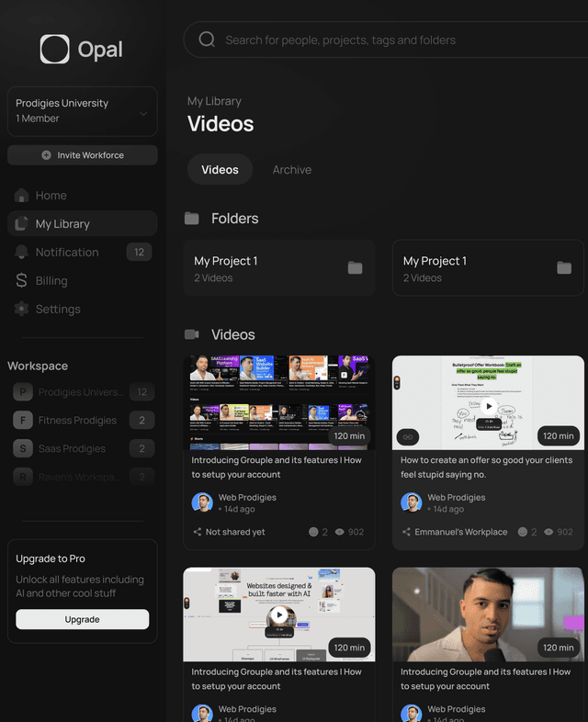Screen dimensions: 588x722
Task: Click folder icon on outlined My Project 1 card
Action: 564,267
